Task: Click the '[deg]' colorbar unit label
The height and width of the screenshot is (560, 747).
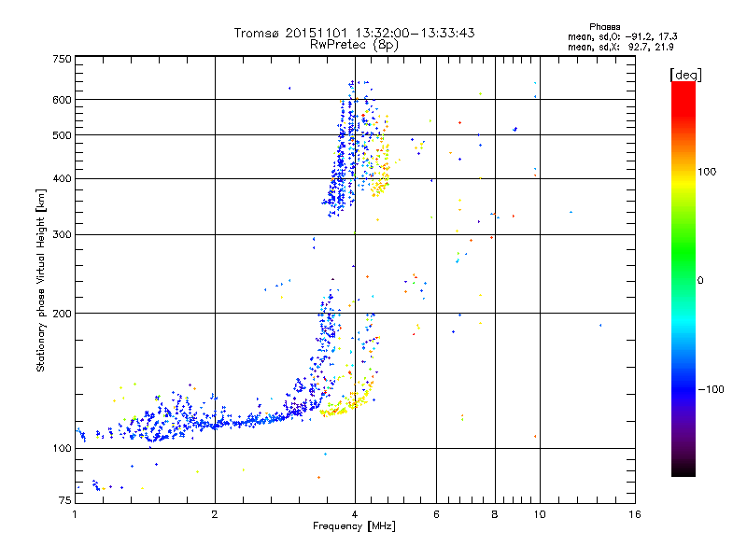Action: (x=685, y=75)
